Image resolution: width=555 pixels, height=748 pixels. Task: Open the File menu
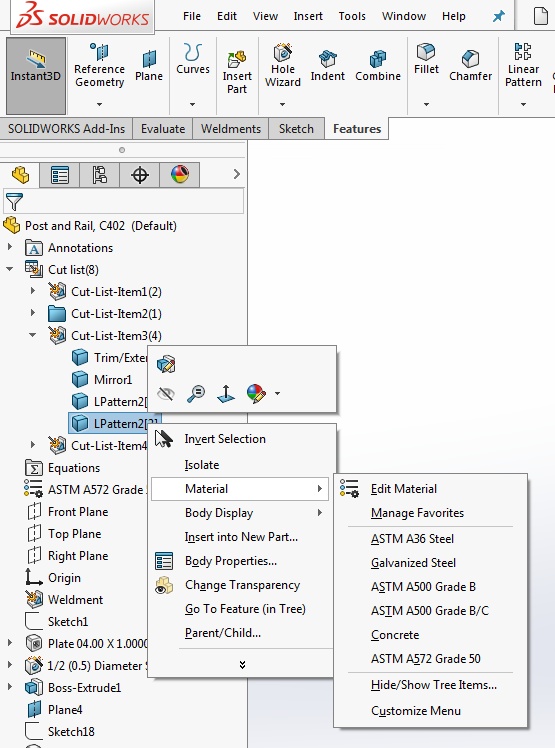point(192,16)
